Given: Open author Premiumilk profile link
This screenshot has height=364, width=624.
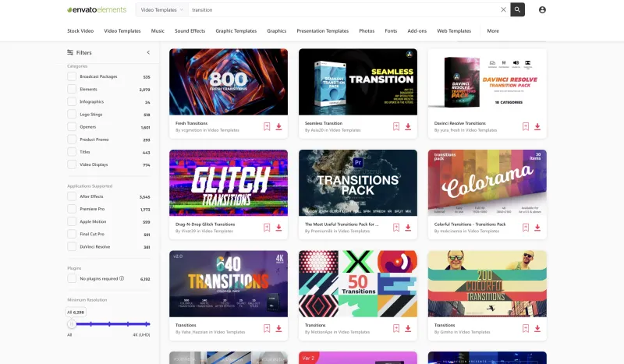Looking at the screenshot, I should point(322,231).
